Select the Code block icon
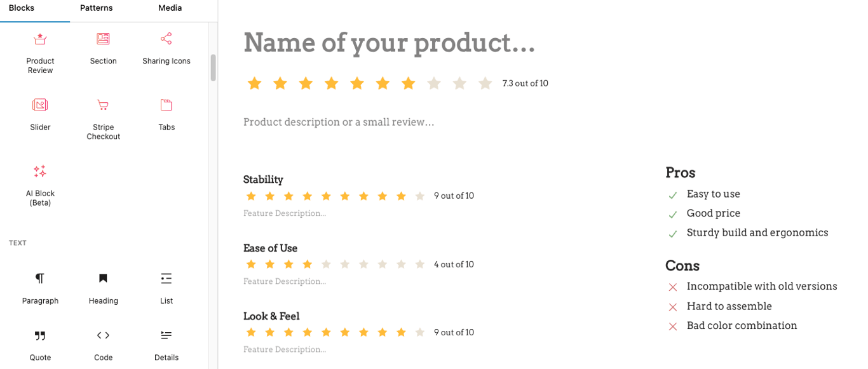Image resolution: width=868 pixels, height=369 pixels. (x=102, y=343)
